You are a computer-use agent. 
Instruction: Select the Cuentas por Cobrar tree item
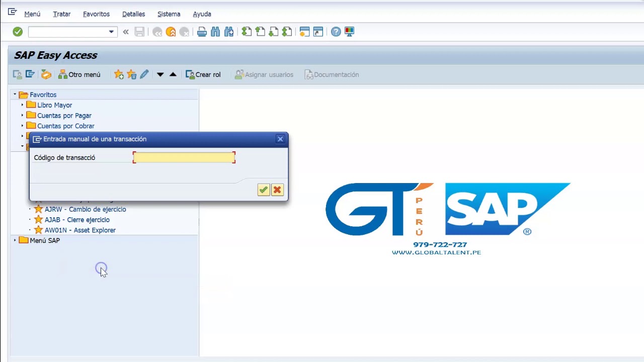click(65, 126)
